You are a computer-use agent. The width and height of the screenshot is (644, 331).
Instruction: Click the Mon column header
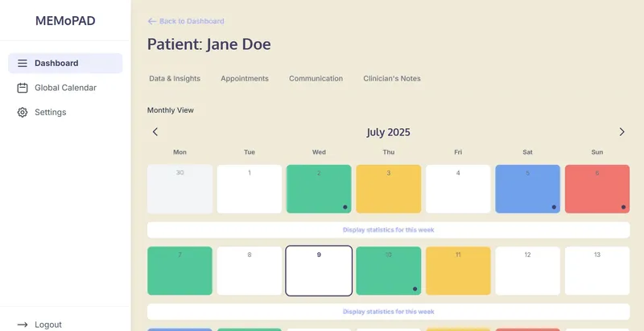click(x=180, y=152)
